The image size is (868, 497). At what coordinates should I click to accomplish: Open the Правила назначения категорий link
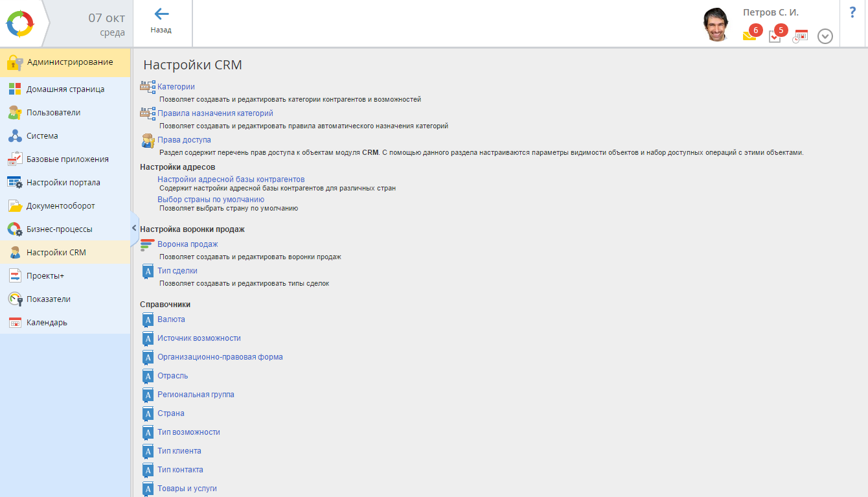pyautogui.click(x=215, y=113)
